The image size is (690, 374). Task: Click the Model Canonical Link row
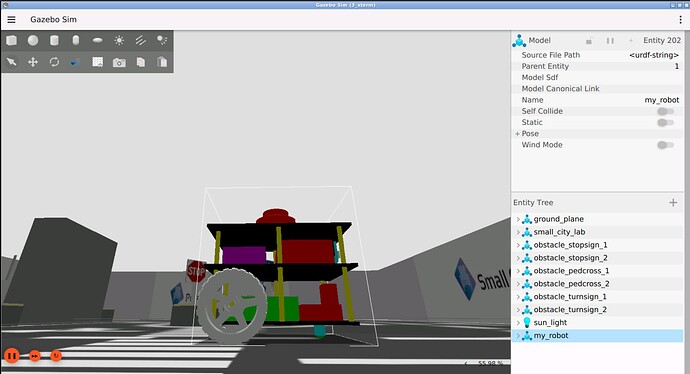point(597,89)
